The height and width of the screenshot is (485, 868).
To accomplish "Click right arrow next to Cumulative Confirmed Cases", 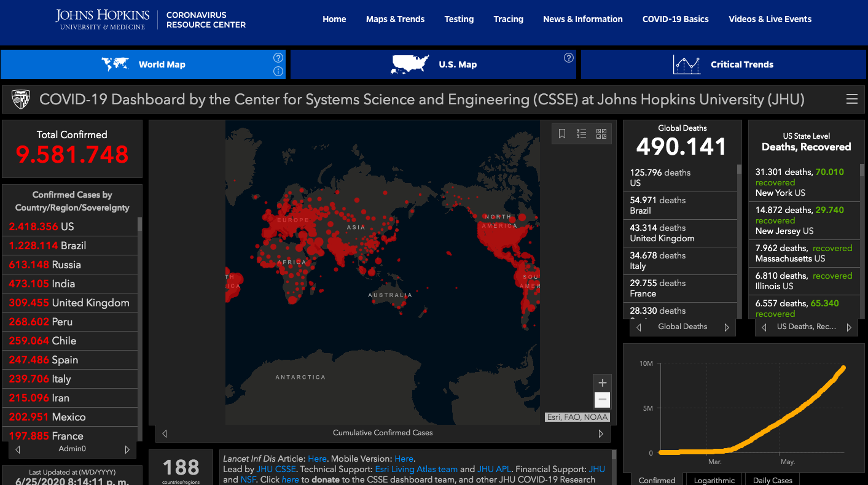I will click(x=601, y=433).
